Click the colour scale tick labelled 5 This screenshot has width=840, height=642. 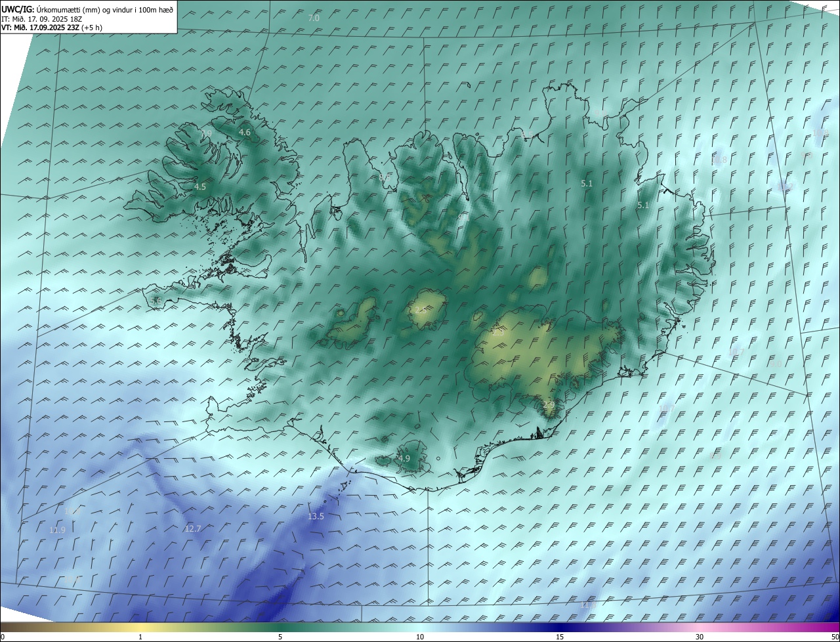(280, 637)
